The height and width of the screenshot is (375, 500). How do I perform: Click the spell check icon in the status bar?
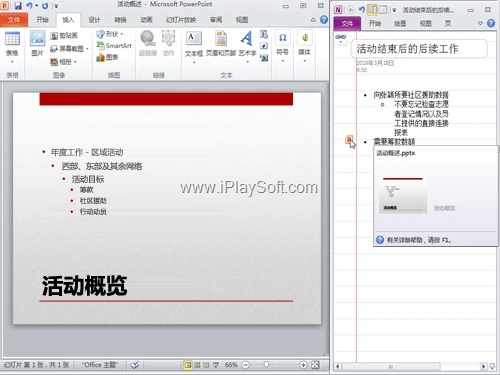135,365
